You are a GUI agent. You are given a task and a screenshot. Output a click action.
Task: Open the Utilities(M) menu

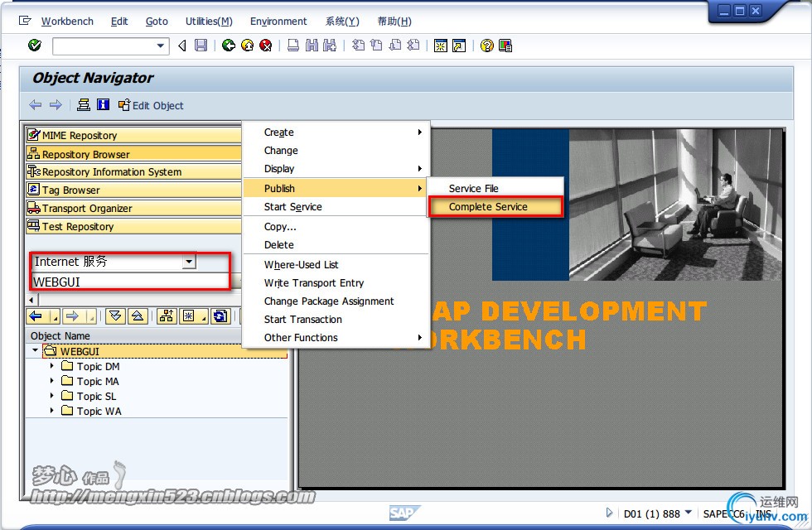(209, 22)
